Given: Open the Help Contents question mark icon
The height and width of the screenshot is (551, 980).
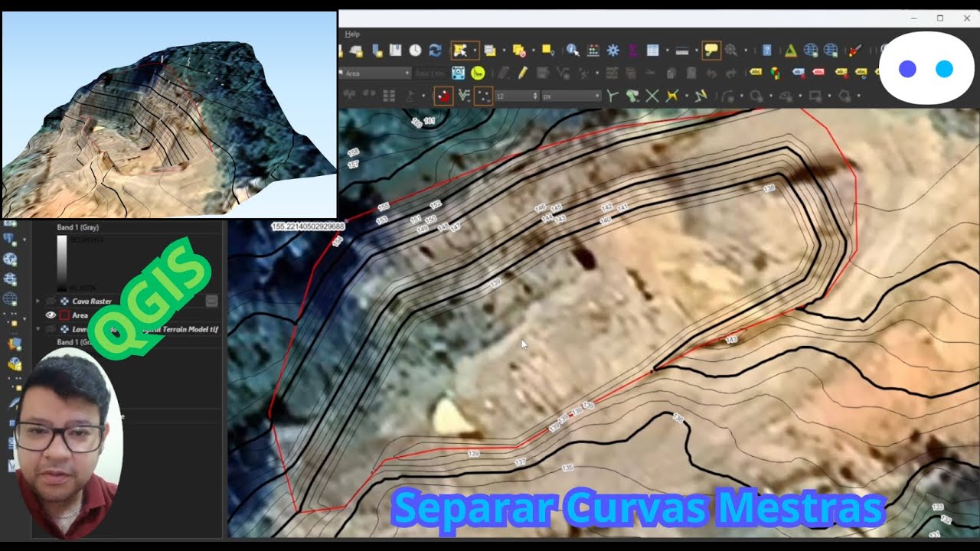Looking at the screenshot, I should click(x=766, y=51).
